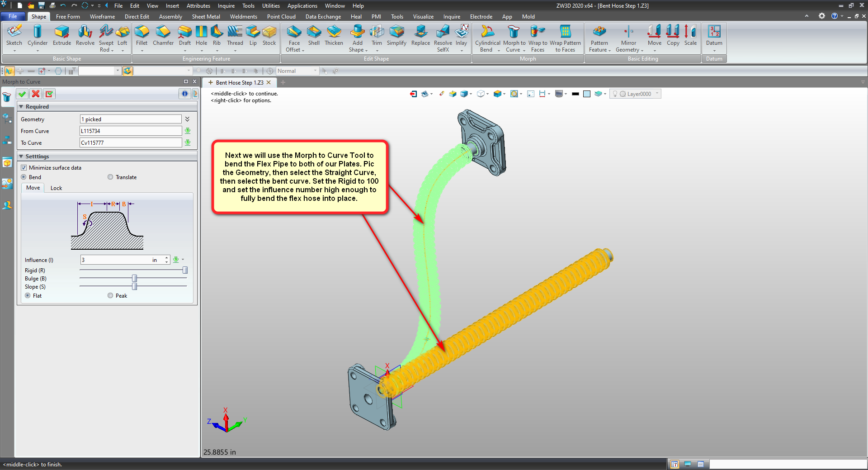Select the Shell tool
The height and width of the screenshot is (470, 868).
pyautogui.click(x=314, y=35)
